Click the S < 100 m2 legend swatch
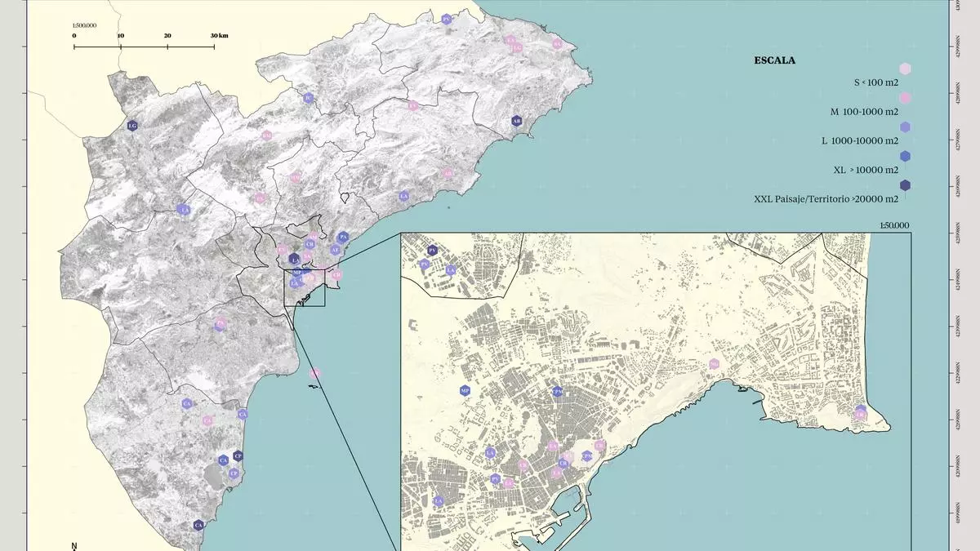 tap(905, 69)
